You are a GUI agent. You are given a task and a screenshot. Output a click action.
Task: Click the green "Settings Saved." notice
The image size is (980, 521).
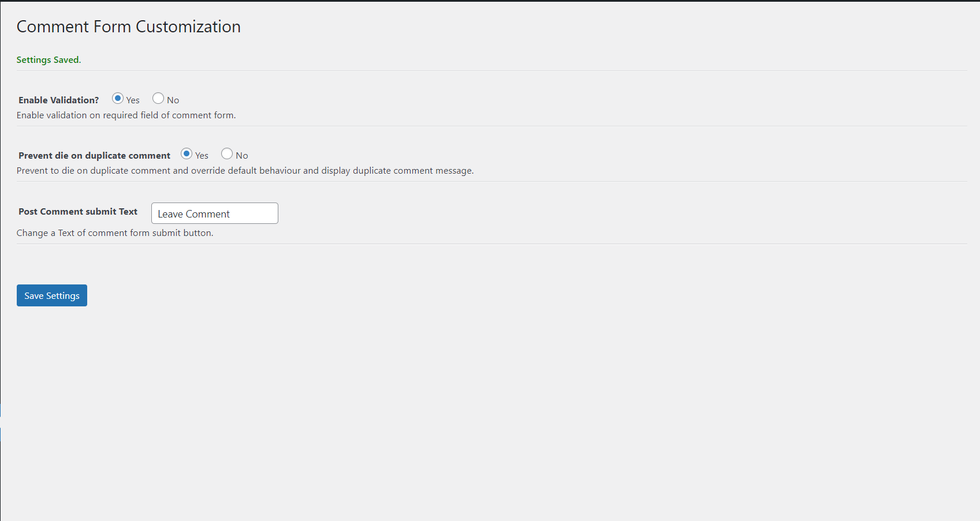pos(49,60)
